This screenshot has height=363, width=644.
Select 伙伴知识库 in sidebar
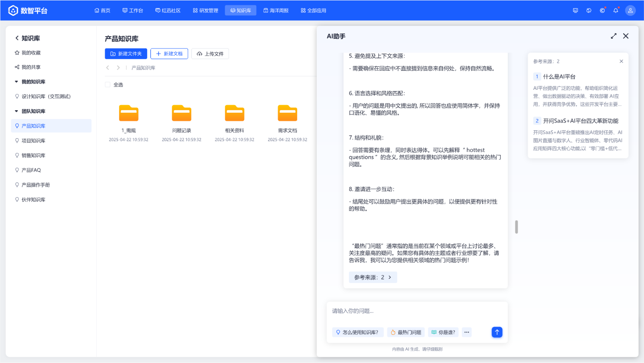[x=51, y=200]
